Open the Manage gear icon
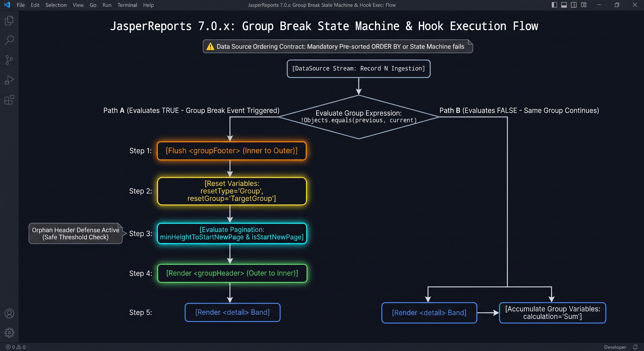Viewport: 644px width, 351px height. coord(9,332)
